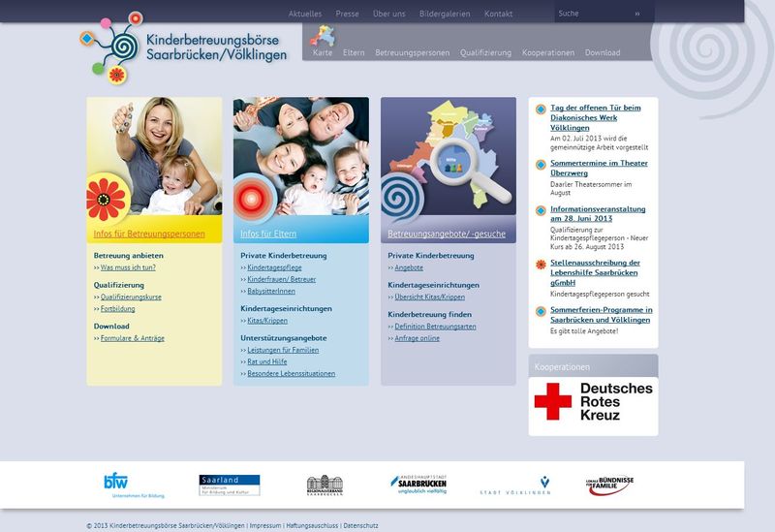Open the Bildergalerien top menu
This screenshot has width=775, height=532.
tap(444, 15)
